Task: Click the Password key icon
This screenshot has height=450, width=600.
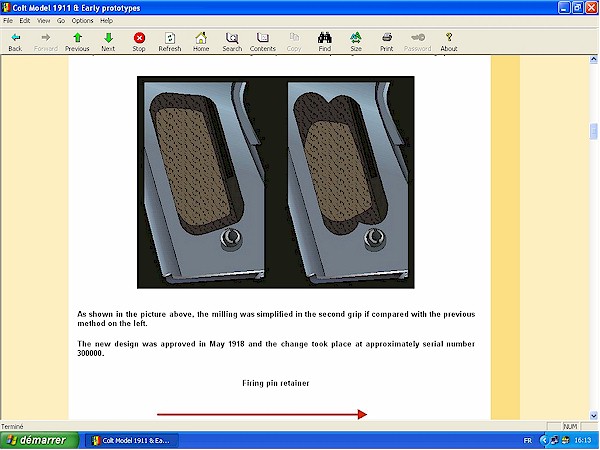Action: (x=417, y=42)
